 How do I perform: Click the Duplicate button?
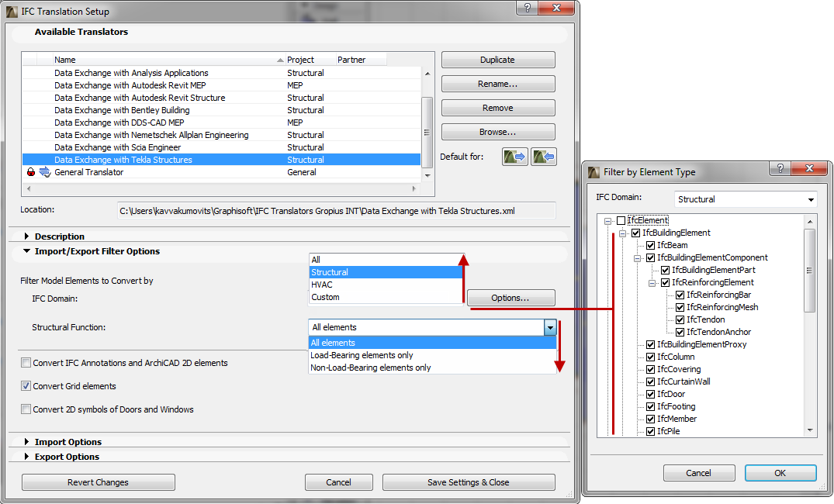(498, 60)
